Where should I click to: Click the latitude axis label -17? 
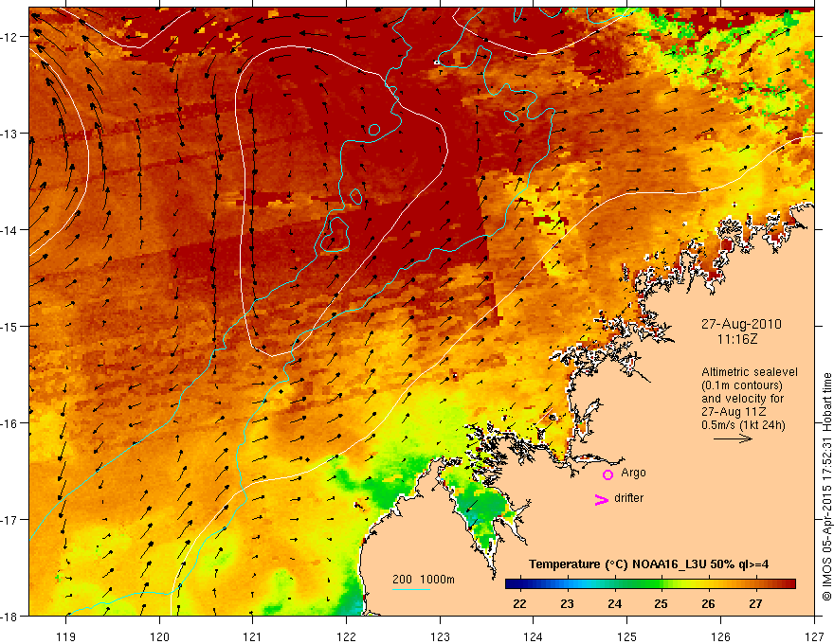click(x=9, y=520)
